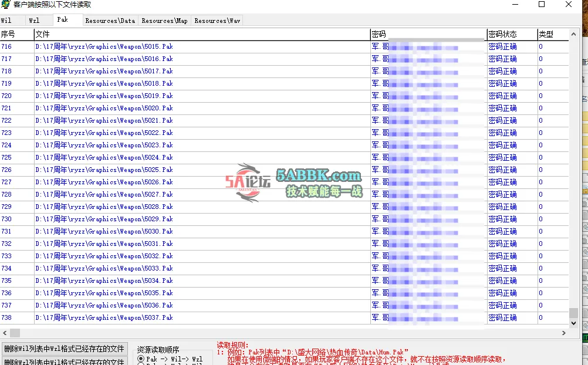Open the Resources\Map tab
The width and height of the screenshot is (588, 365).
[x=165, y=21]
